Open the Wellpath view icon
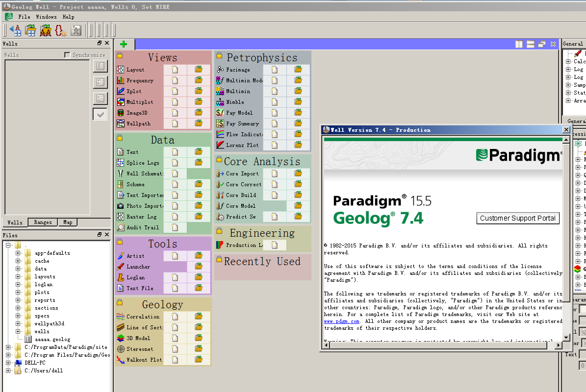Screen dimensions: 586x392 (x=120, y=123)
